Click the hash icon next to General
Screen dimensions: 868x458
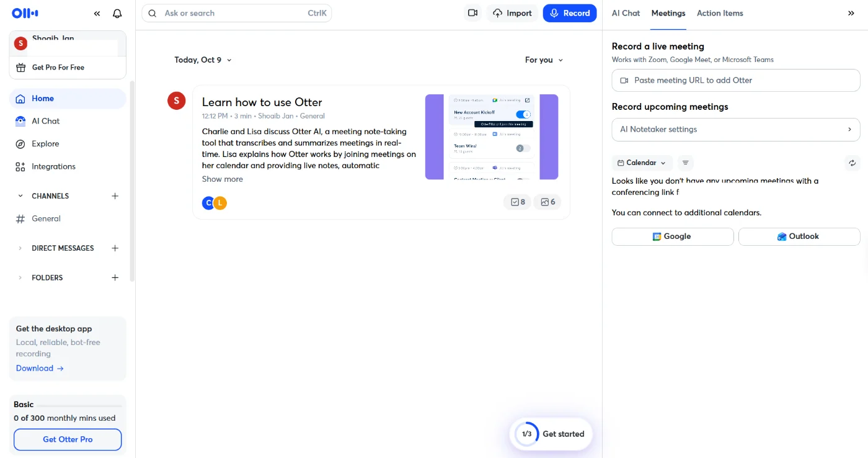(20, 219)
